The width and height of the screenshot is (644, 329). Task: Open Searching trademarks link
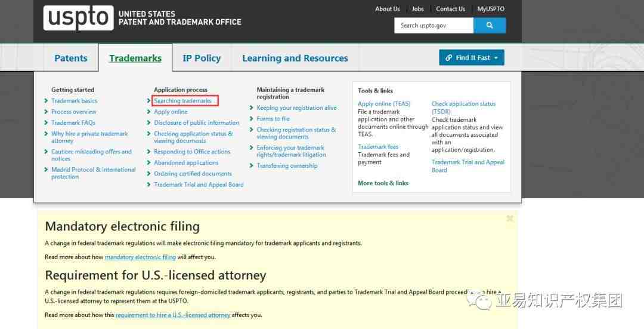183,101
